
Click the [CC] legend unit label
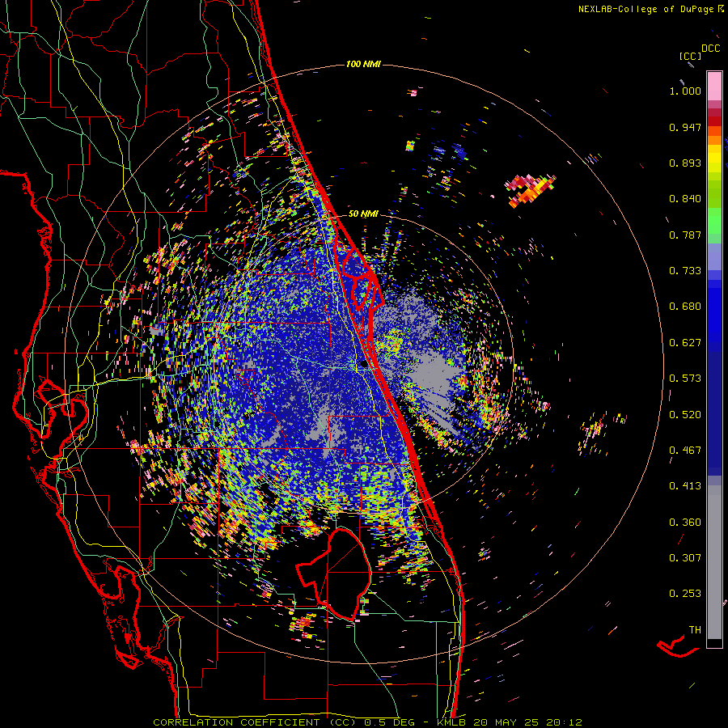(691, 56)
